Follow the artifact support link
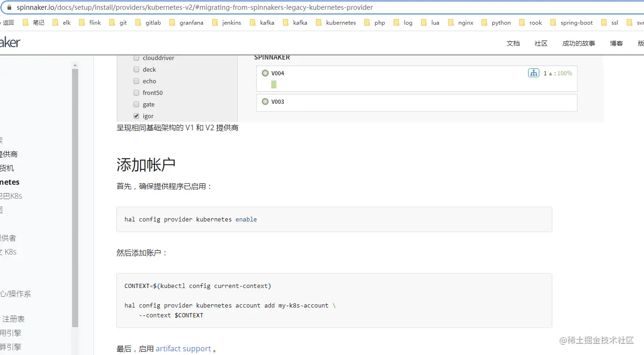The height and width of the screenshot is (355, 644). click(x=183, y=348)
